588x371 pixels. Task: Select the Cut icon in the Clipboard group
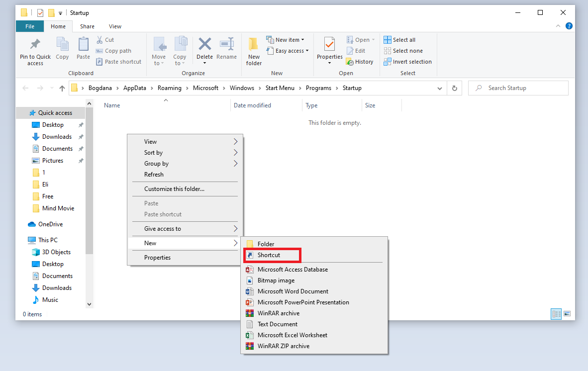105,39
